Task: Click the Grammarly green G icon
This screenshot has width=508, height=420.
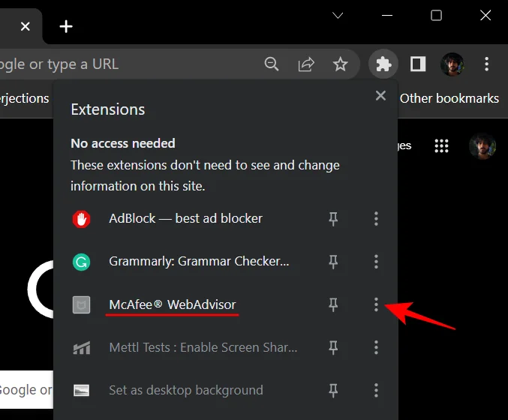Action: pos(81,262)
